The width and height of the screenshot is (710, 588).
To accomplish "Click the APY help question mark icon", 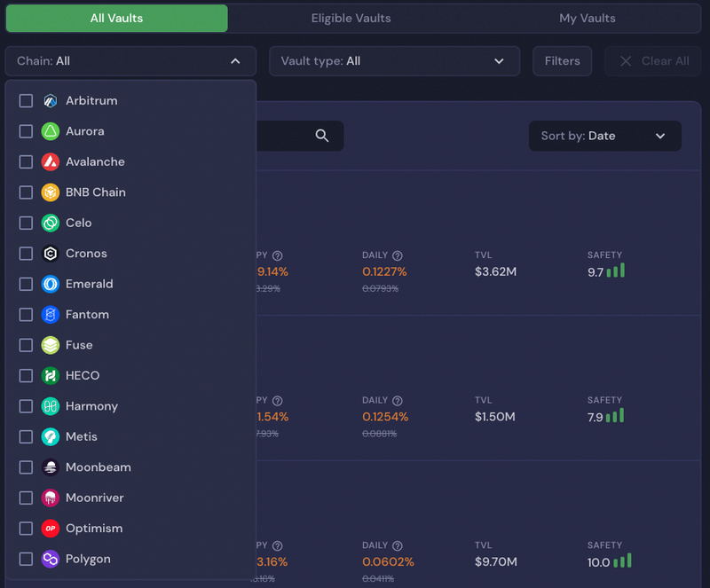I will click(278, 255).
